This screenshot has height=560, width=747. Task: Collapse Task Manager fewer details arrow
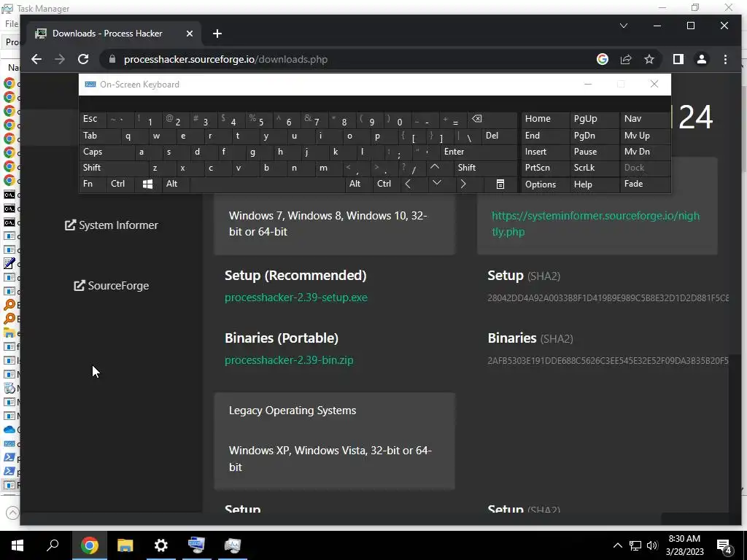pyautogui.click(x=12, y=513)
